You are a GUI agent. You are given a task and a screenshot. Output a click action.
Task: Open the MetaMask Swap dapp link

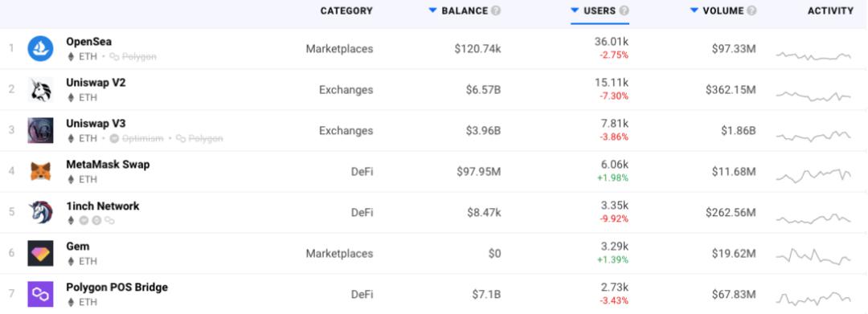tap(108, 164)
